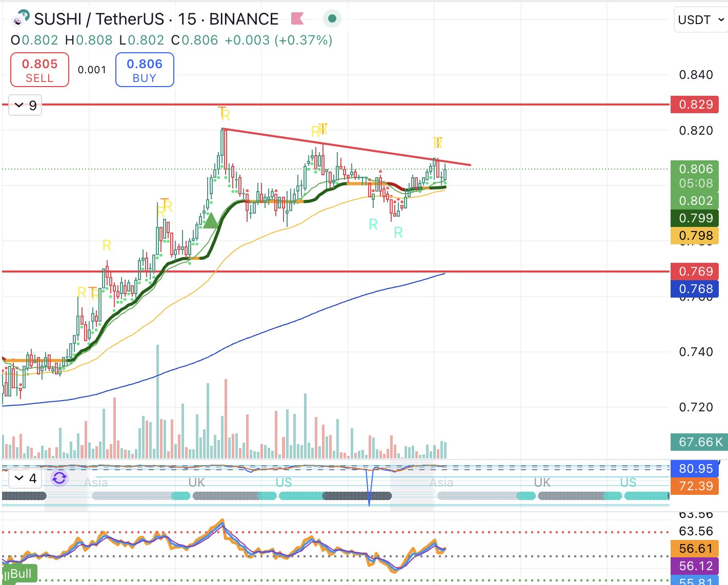
Task: Click the lower red horizontal line at 0.769
Action: (x=336, y=271)
